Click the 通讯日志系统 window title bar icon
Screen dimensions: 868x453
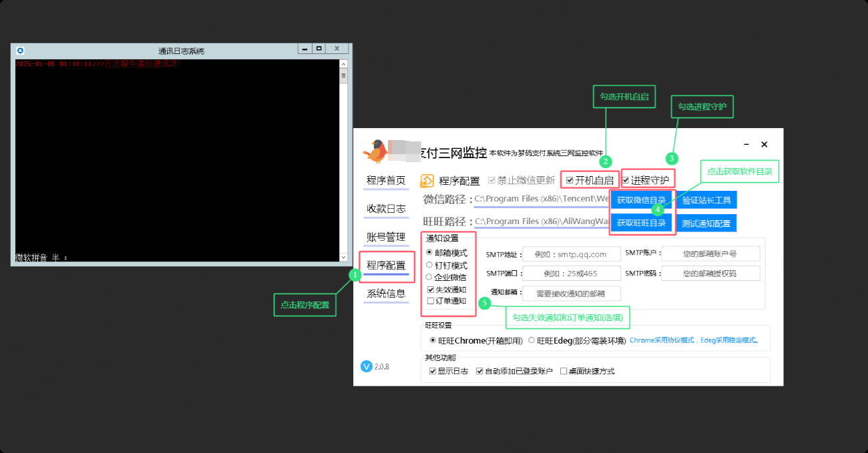point(20,51)
